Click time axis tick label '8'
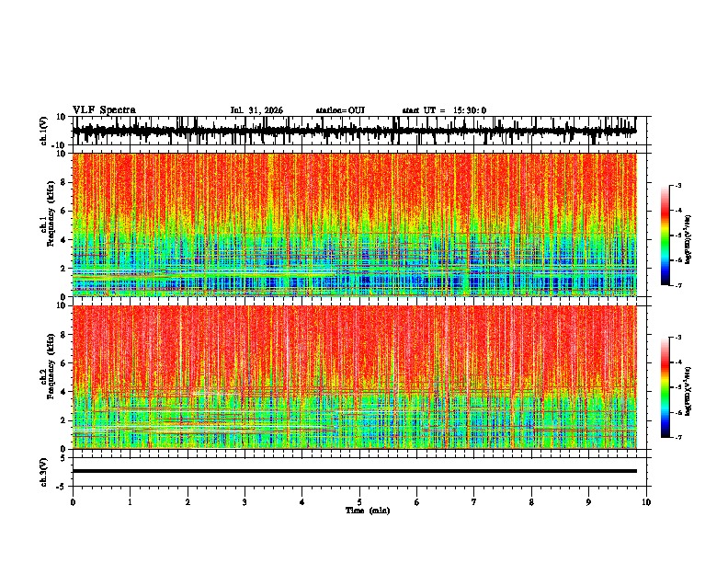This screenshot has height=563, width=728. pos(531,502)
